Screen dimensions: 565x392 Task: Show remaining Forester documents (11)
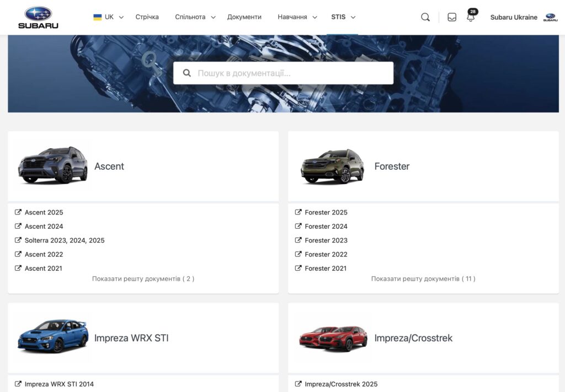pos(423,279)
